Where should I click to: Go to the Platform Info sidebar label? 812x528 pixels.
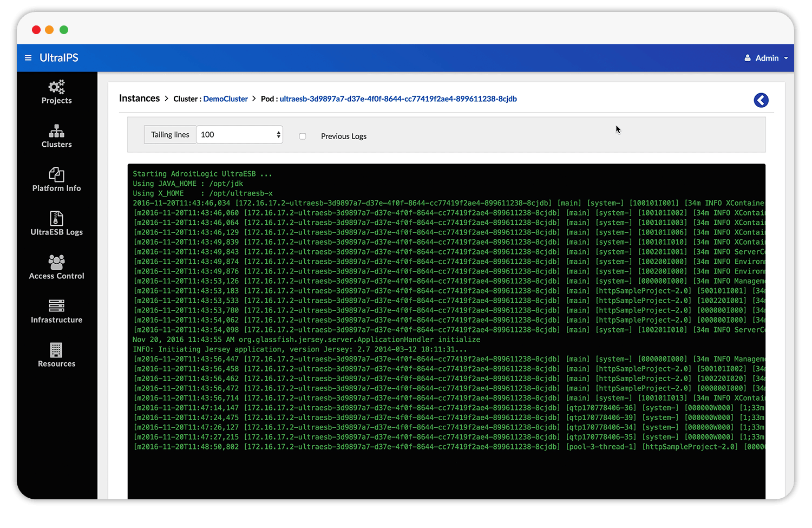(56, 188)
